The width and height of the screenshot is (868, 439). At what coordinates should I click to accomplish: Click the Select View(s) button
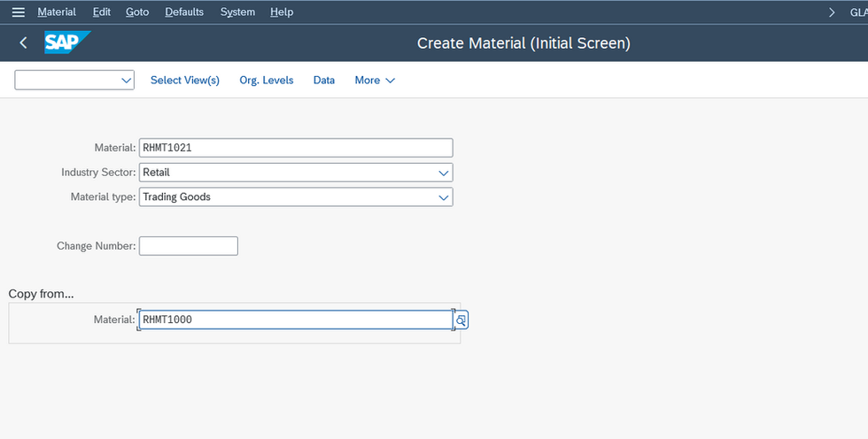pyautogui.click(x=185, y=81)
